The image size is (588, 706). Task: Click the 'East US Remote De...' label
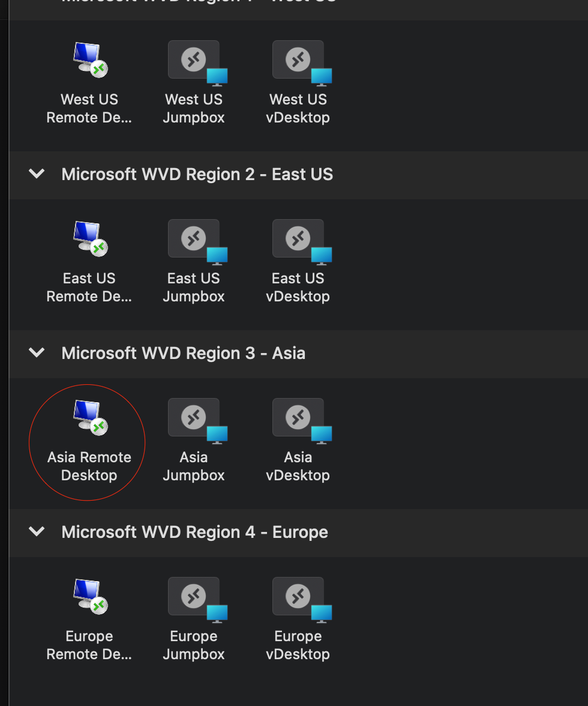pos(89,287)
